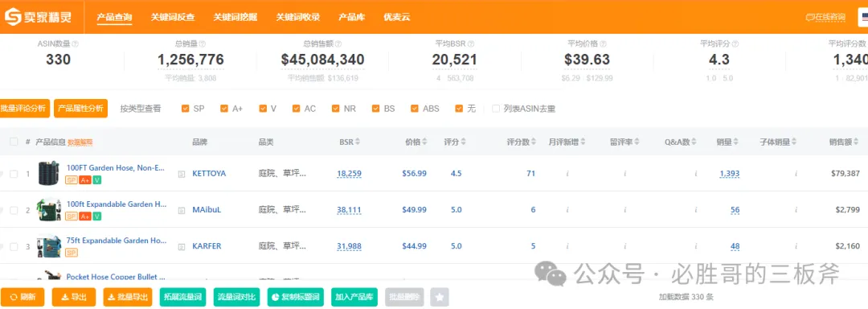
Task: Uncheck the V type checkbox
Action: click(263, 109)
